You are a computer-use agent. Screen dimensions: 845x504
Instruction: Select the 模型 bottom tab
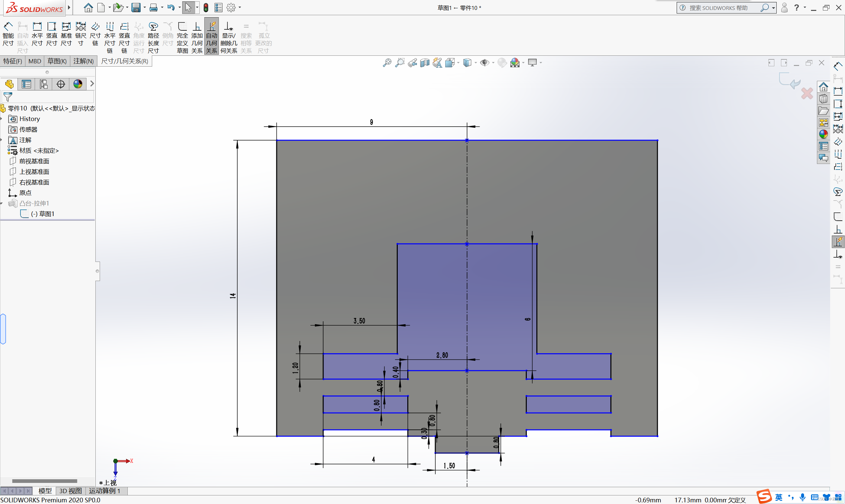(45, 491)
